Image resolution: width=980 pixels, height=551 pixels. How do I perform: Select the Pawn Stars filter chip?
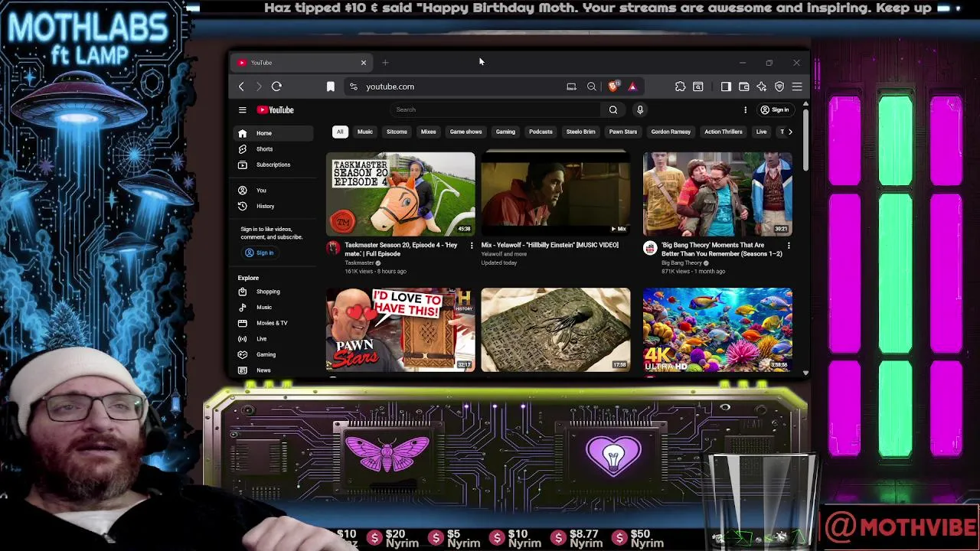point(623,132)
